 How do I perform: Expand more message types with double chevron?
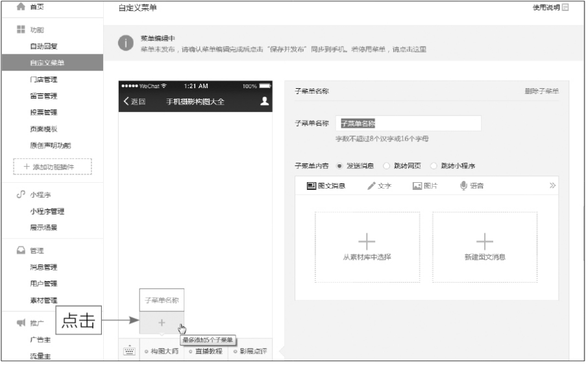point(552,186)
